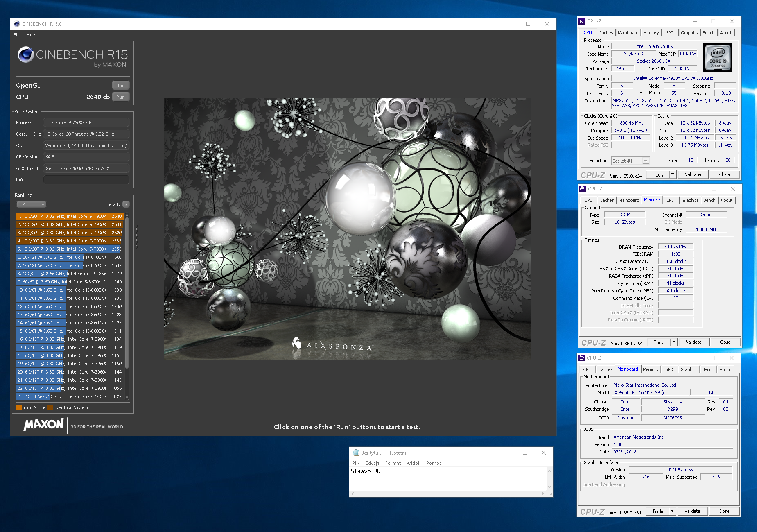Click Close button in the Memory-tab CPU-Z window
The height and width of the screenshot is (532, 757).
tap(725, 342)
